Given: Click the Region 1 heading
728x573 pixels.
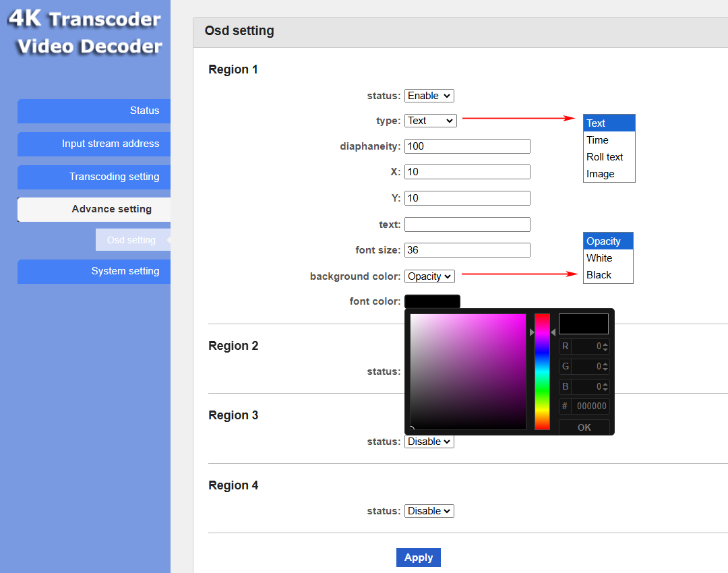Looking at the screenshot, I should (x=233, y=69).
